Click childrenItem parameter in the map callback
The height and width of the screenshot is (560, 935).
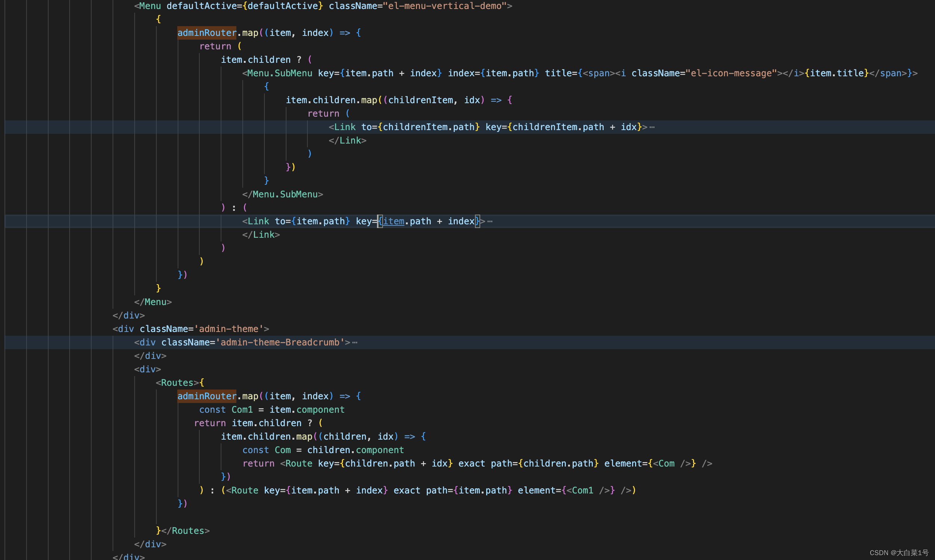[420, 100]
